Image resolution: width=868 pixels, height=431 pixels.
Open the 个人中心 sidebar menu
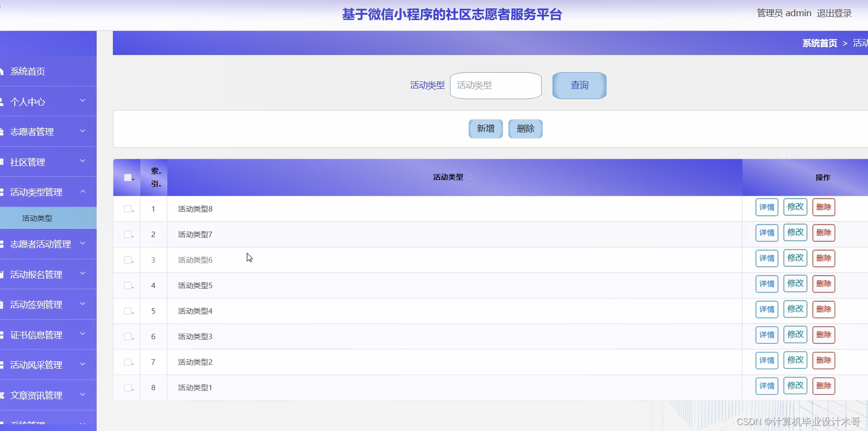click(48, 102)
